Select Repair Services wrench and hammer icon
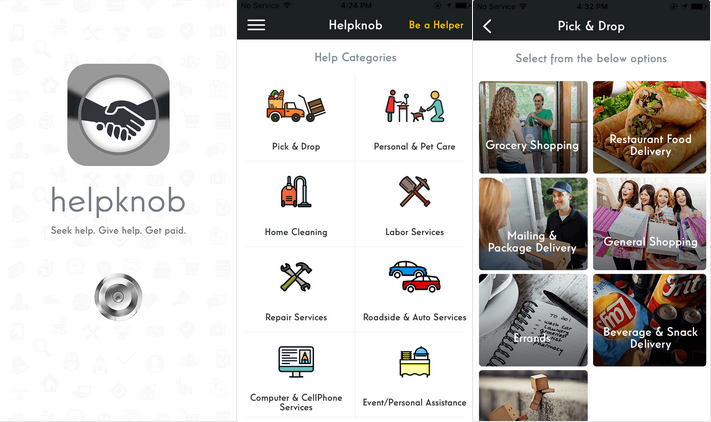 (296, 276)
